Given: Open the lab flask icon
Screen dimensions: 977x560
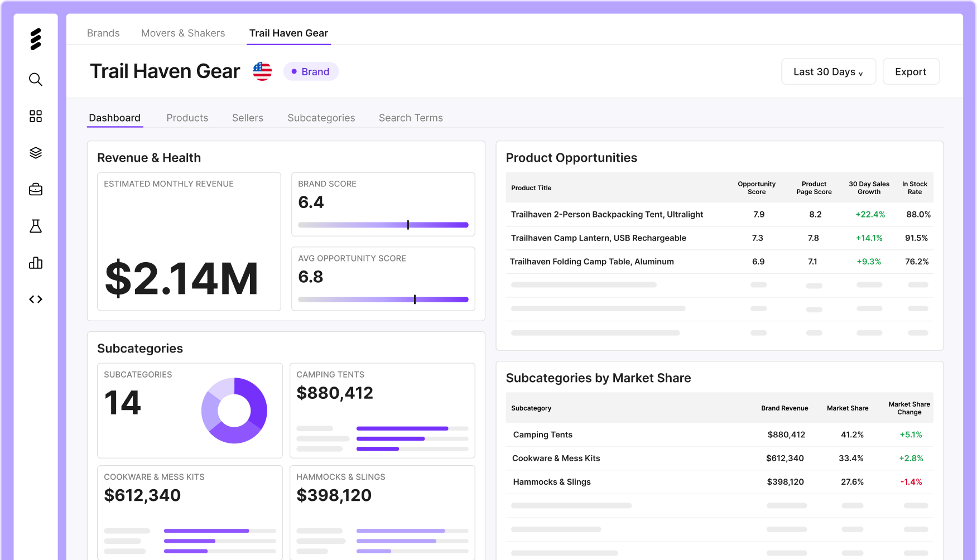Looking at the screenshot, I should (36, 226).
